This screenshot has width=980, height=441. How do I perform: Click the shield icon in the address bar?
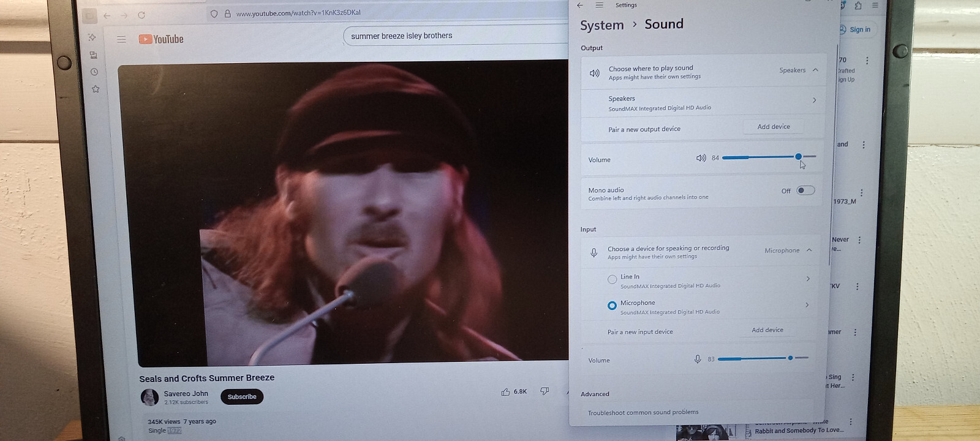coord(214,13)
